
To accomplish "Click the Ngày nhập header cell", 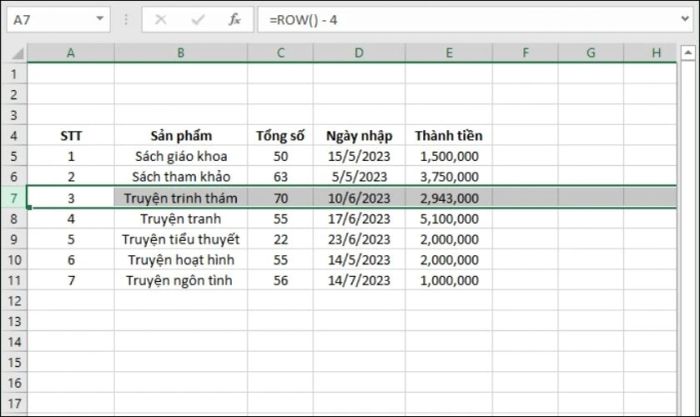I will coord(359,135).
